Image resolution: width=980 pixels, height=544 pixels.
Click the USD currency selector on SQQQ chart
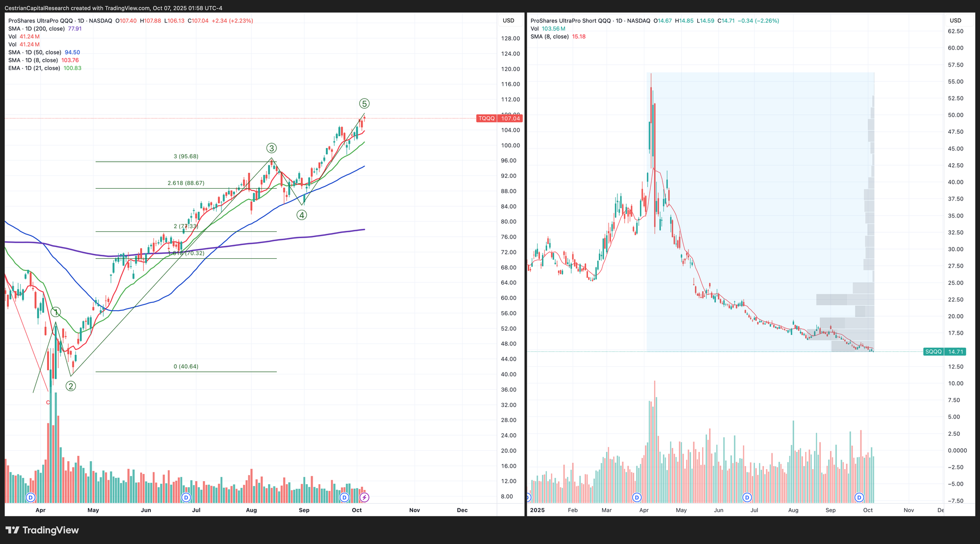coord(955,21)
